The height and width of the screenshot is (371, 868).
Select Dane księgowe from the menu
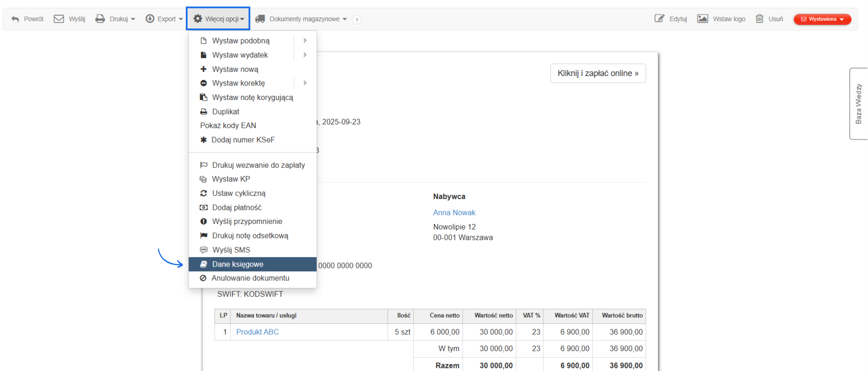(x=238, y=264)
